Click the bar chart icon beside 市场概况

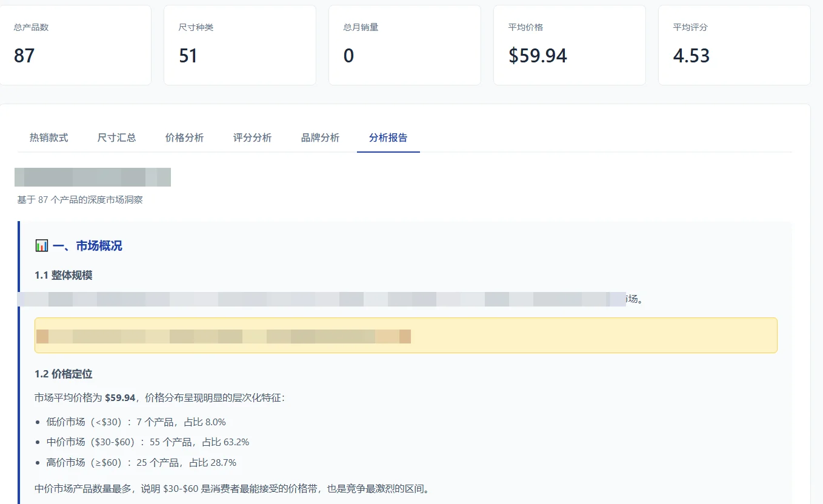pos(41,245)
